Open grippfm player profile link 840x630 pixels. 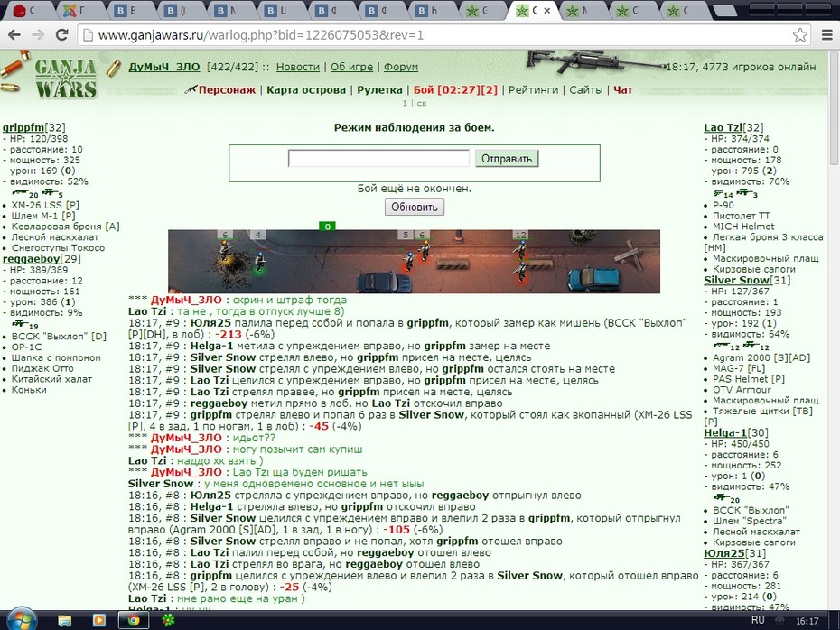tap(23, 127)
